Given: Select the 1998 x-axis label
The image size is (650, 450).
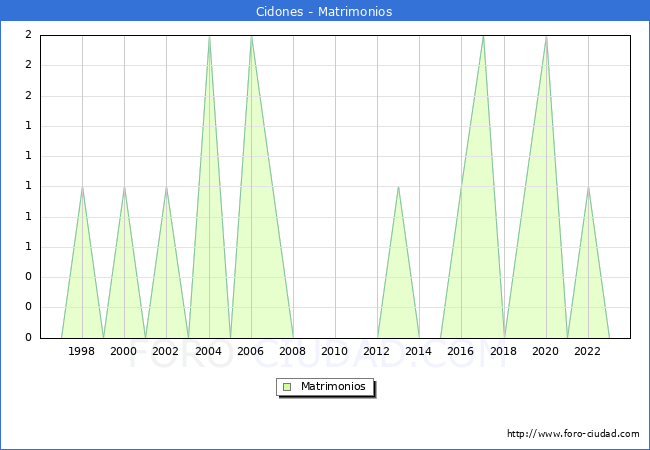Looking at the screenshot, I should (81, 351).
